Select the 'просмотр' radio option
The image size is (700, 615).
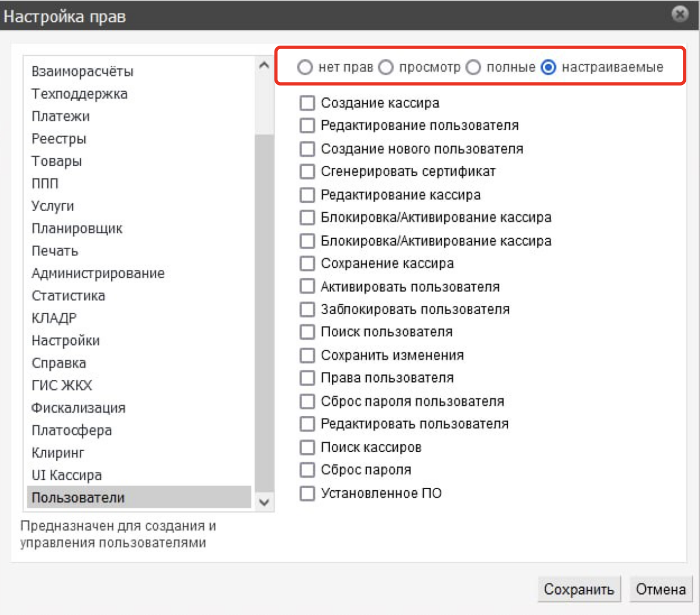[386, 68]
